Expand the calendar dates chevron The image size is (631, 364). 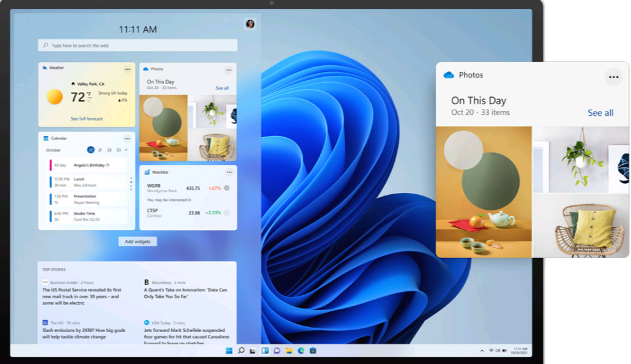click(126, 150)
